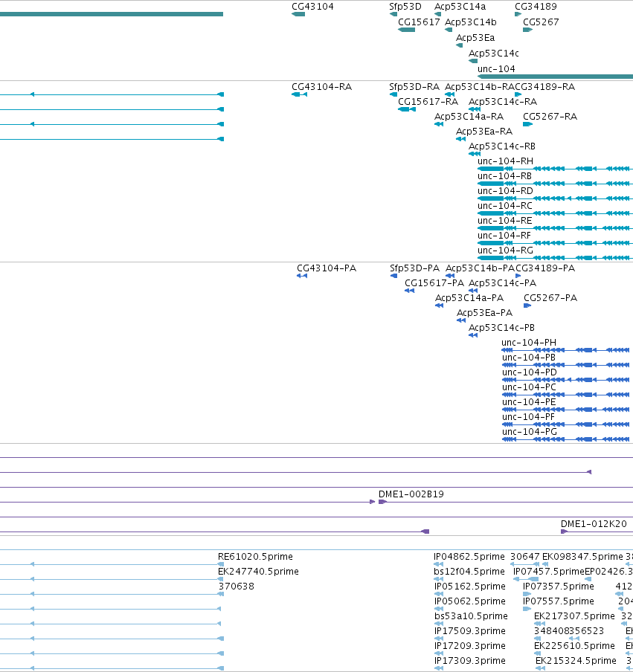Click the CG5267-PA protein label
This screenshot has height=672, width=633.
[550, 298]
